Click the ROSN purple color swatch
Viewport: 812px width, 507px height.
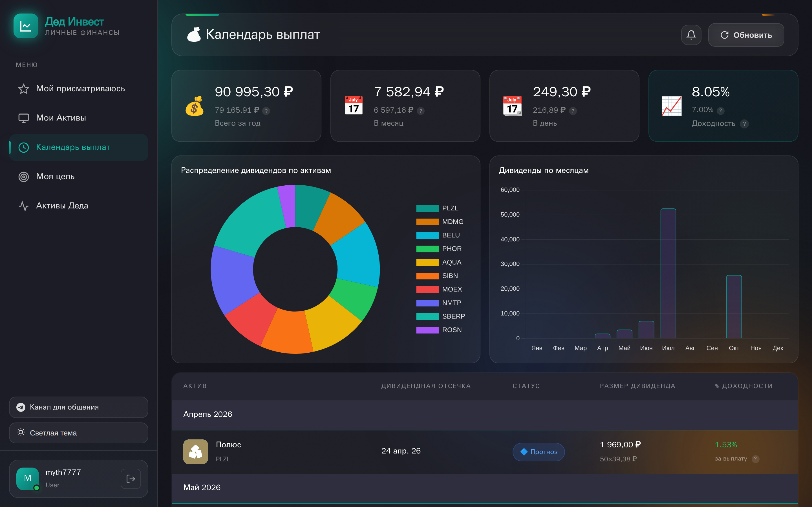pos(427,330)
